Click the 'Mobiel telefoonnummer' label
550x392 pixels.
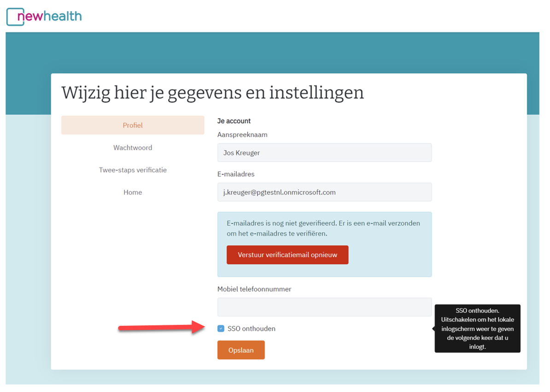[254, 289]
